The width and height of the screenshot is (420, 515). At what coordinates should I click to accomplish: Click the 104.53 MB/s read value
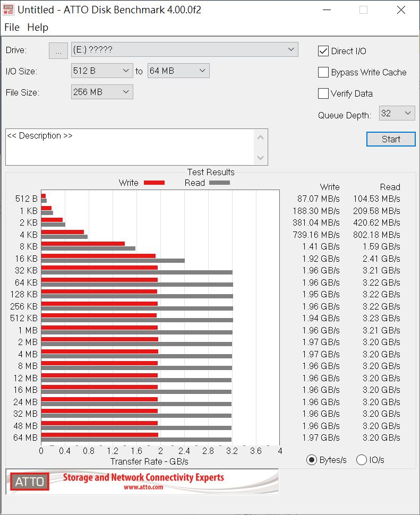pyautogui.click(x=376, y=199)
